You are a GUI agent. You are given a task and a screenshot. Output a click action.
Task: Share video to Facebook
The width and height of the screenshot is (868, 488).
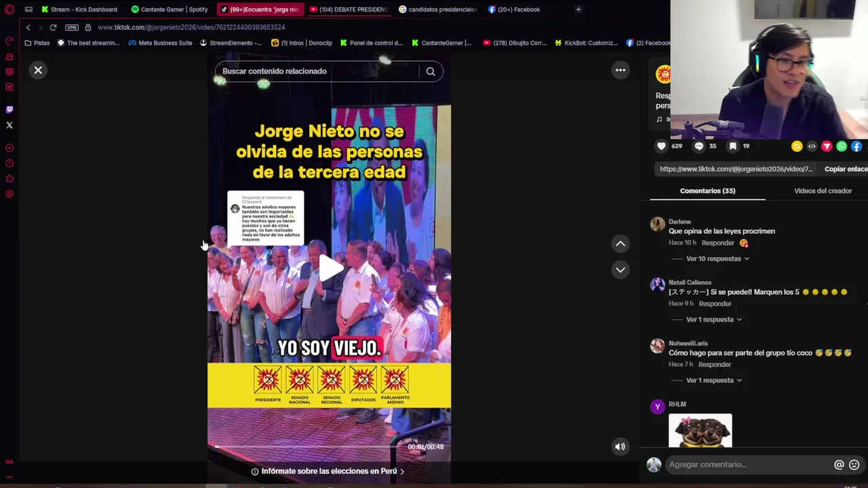(x=856, y=146)
